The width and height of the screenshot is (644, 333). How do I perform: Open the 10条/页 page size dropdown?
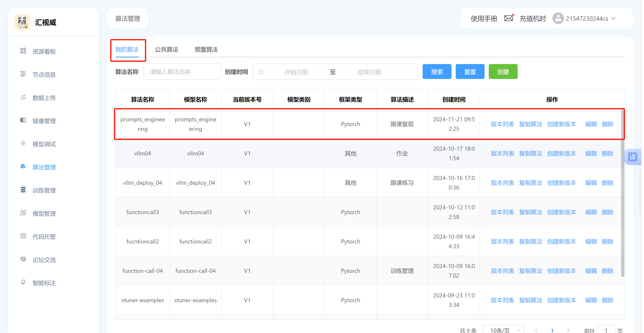click(503, 330)
